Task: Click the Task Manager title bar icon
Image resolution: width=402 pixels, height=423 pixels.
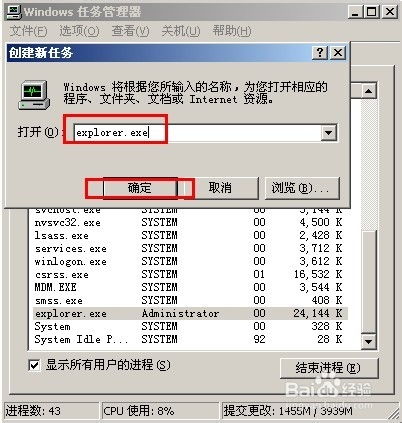Action: [x=13, y=12]
